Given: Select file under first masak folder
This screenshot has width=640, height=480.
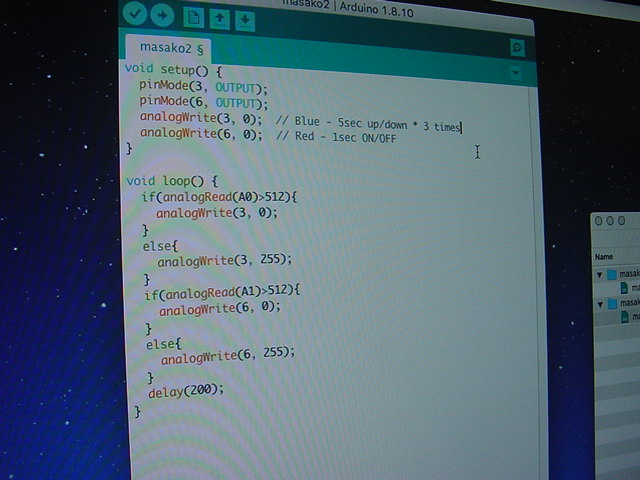Looking at the screenshot, I should pyautogui.click(x=630, y=288).
